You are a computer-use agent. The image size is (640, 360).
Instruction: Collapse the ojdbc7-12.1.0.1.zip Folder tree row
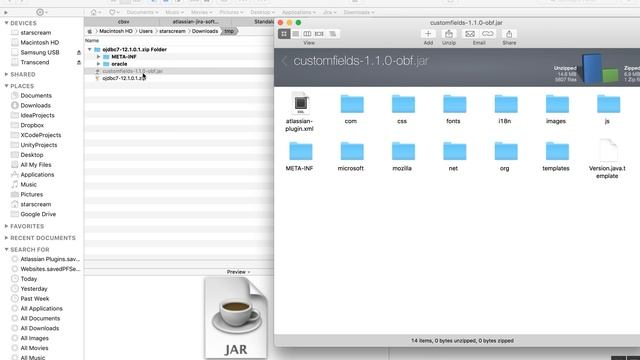89,49
